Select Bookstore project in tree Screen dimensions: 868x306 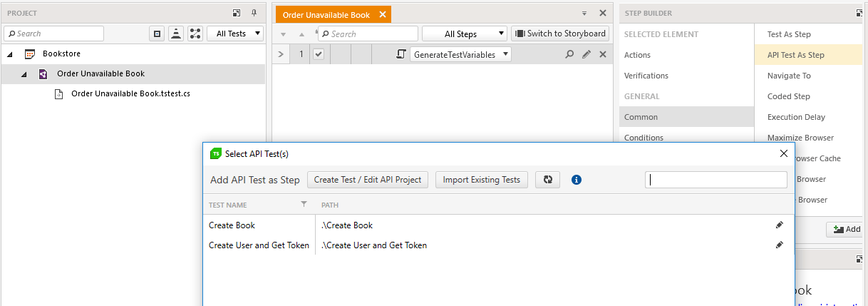[x=61, y=53]
